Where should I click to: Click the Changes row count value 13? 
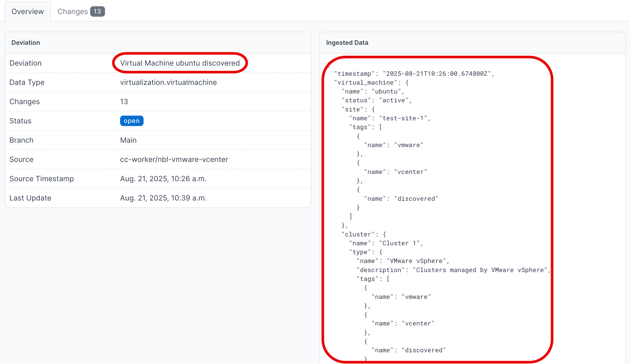point(124,102)
